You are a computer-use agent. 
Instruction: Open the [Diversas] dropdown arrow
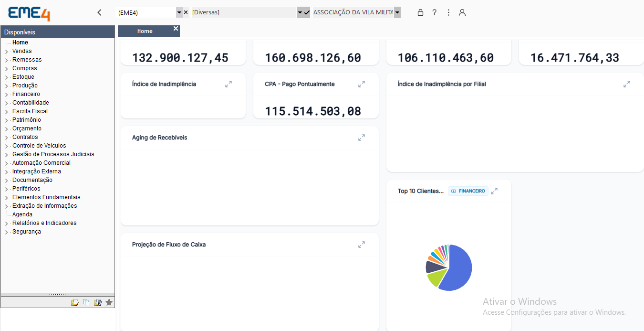[300, 12]
